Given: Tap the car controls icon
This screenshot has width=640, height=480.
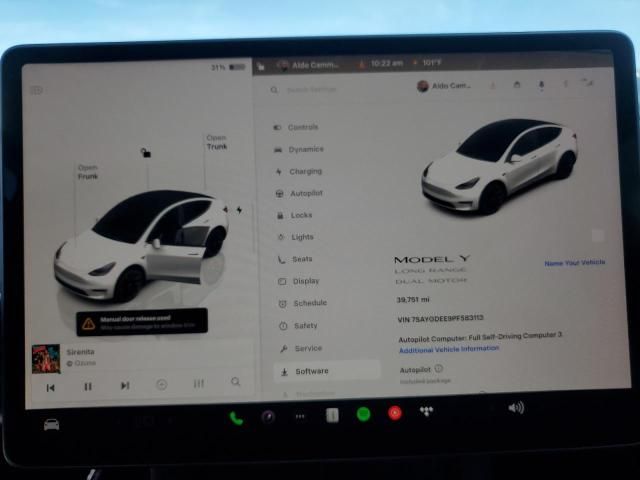Looking at the screenshot, I should pyautogui.click(x=51, y=423).
